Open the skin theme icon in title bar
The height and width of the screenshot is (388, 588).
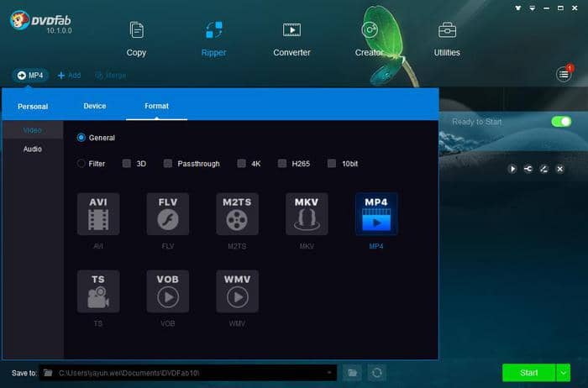[518, 8]
